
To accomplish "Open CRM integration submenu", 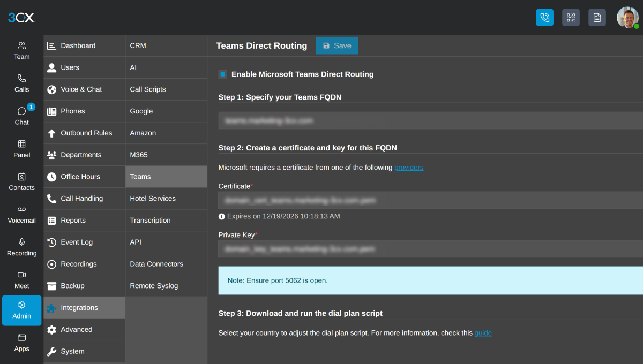I will pyautogui.click(x=166, y=45).
